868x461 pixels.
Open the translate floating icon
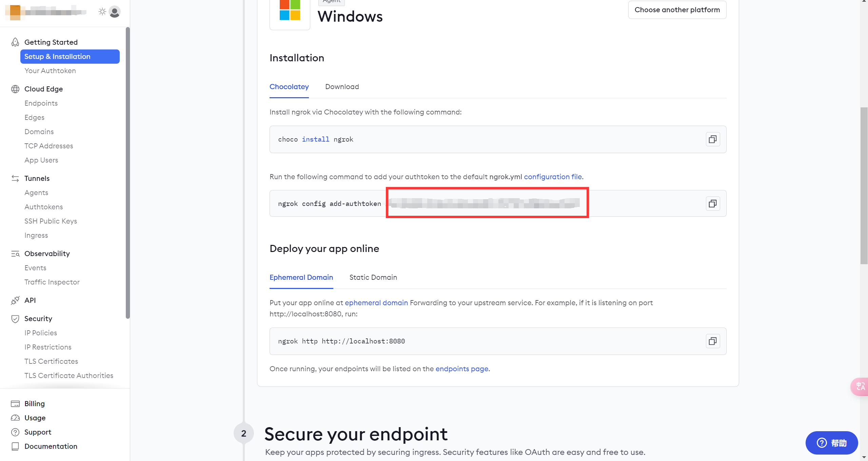[860, 386]
